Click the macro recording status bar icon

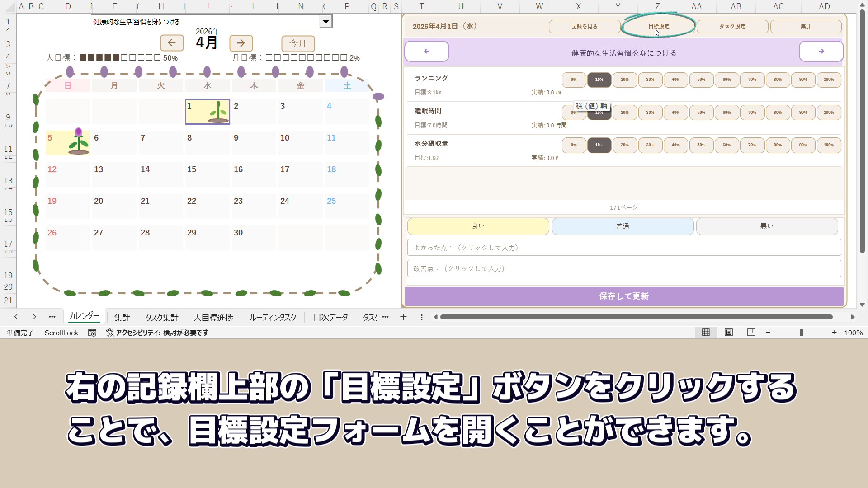pos(92,333)
